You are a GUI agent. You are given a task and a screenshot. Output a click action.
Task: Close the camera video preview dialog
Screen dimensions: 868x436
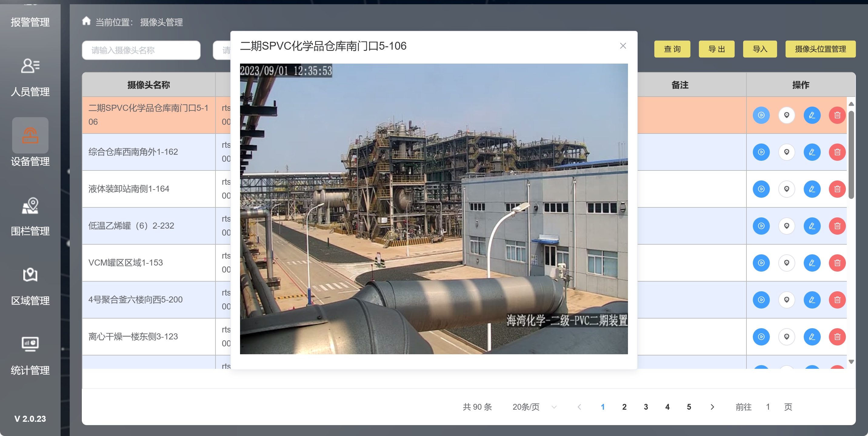(x=623, y=46)
